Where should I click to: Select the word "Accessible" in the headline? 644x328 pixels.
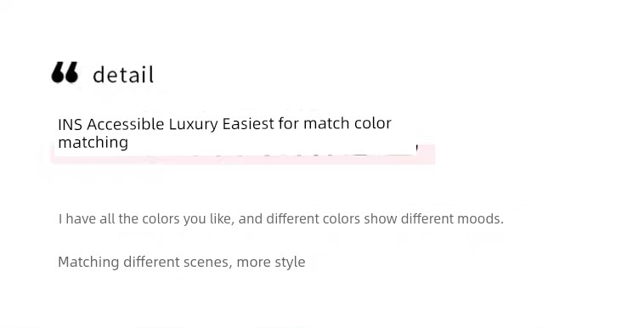tap(125, 124)
